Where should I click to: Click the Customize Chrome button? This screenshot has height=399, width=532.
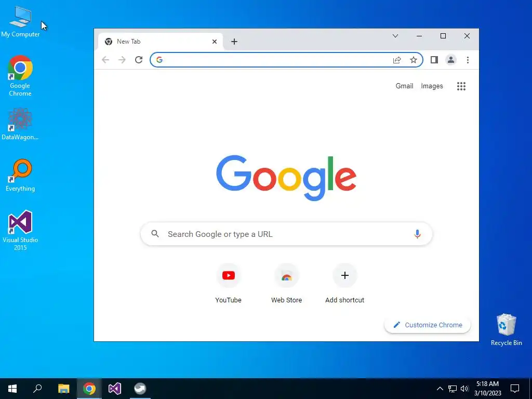[428, 325]
